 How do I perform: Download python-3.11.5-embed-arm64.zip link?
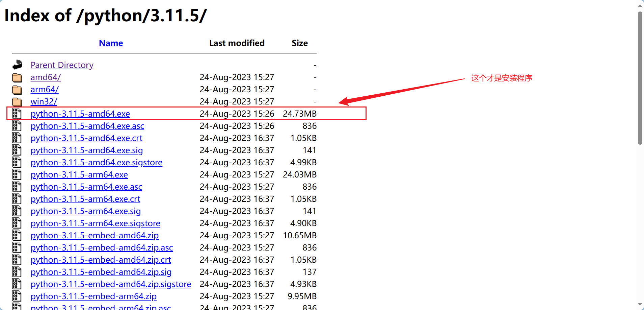pos(93,296)
